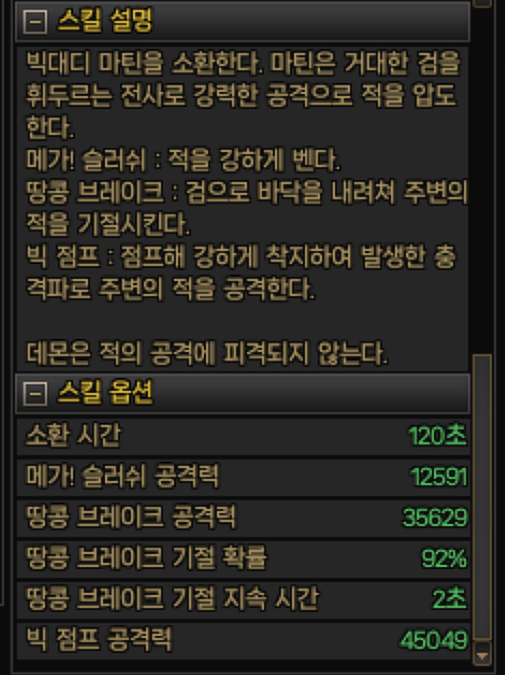Select the 빅 점프 공격력 row
The width and height of the screenshot is (505, 675).
pyautogui.click(x=243, y=640)
